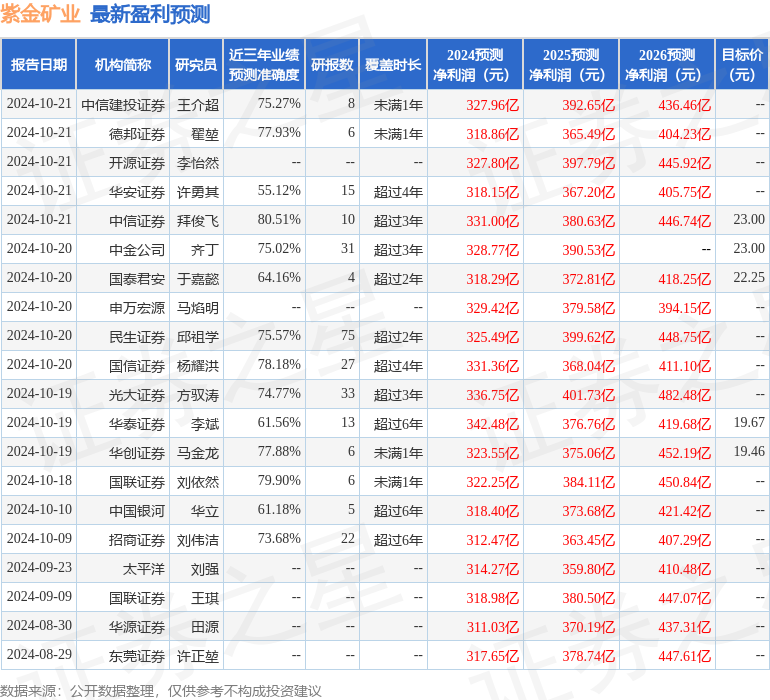Click accuracy value 80.51%
Image resolution: width=770 pixels, height=700 pixels.
click(x=279, y=219)
